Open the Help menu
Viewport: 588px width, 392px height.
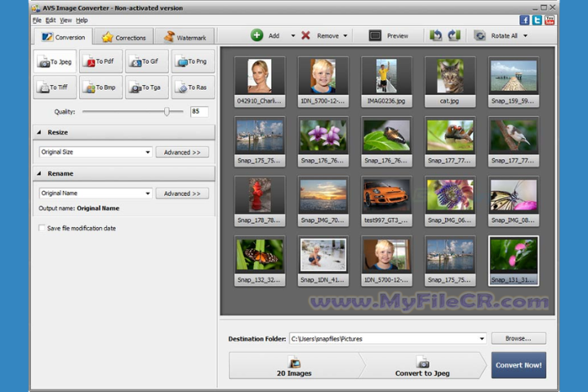pos(82,20)
